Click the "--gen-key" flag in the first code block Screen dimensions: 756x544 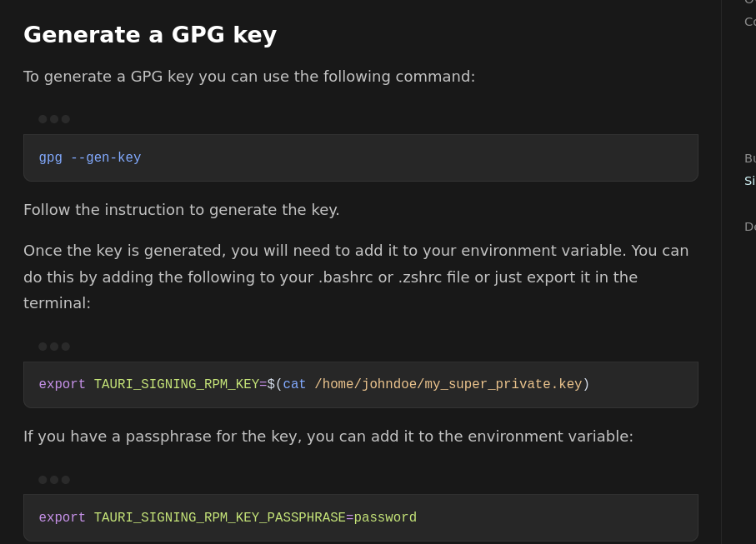click(105, 158)
